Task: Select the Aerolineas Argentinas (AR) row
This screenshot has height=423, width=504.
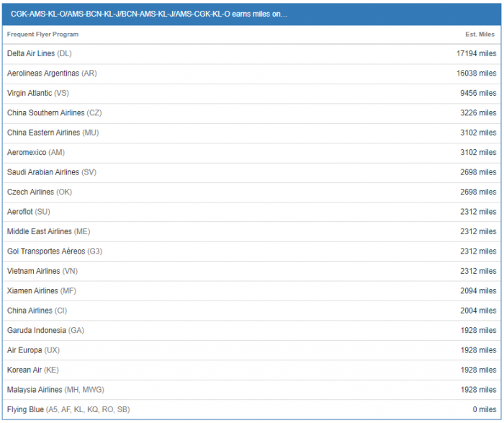Action: (x=252, y=74)
